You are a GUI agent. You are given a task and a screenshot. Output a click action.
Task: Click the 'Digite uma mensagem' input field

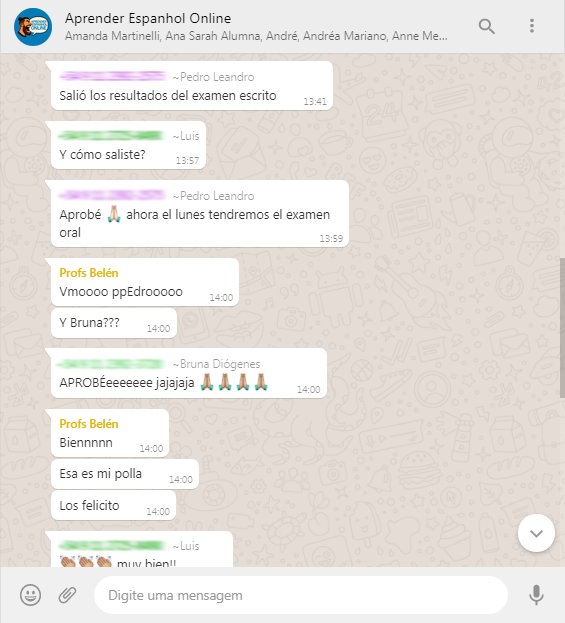point(301,595)
